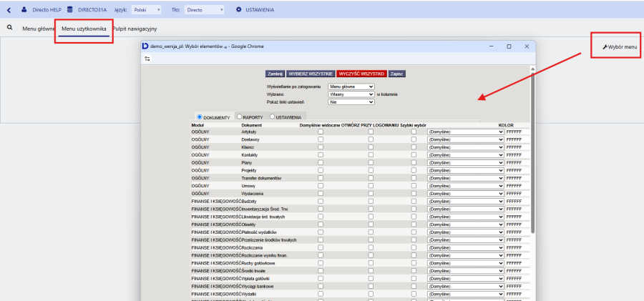
Task: Click the database icon beside DIRECTO31A
Action: coord(70,9)
